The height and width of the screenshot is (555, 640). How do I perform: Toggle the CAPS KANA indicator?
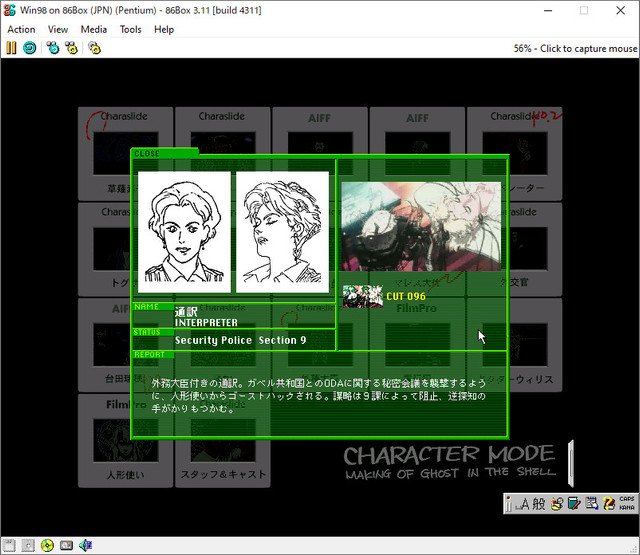coord(627,503)
